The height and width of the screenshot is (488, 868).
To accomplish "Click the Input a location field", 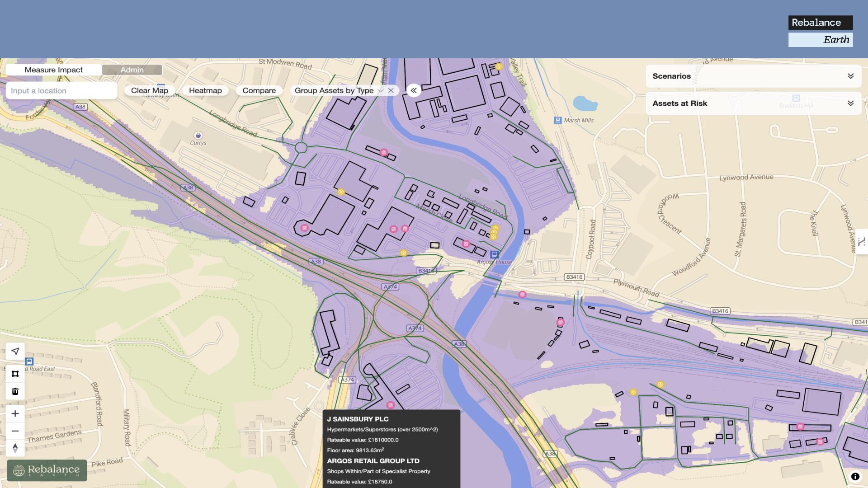I will click(x=61, y=90).
